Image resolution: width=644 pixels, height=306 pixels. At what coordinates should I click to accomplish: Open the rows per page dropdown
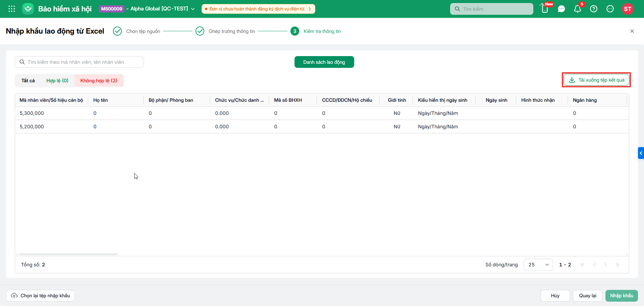coord(538,265)
